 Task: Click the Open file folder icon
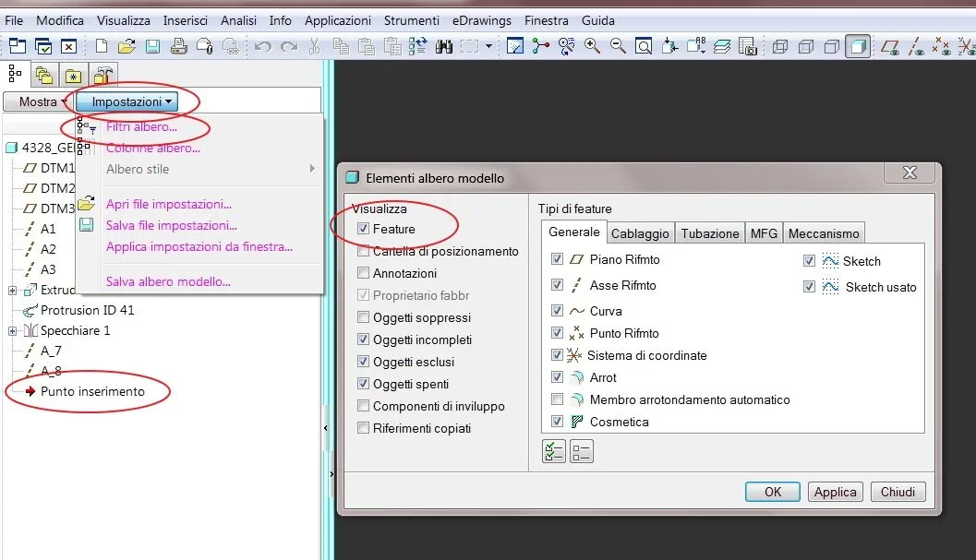click(x=127, y=46)
